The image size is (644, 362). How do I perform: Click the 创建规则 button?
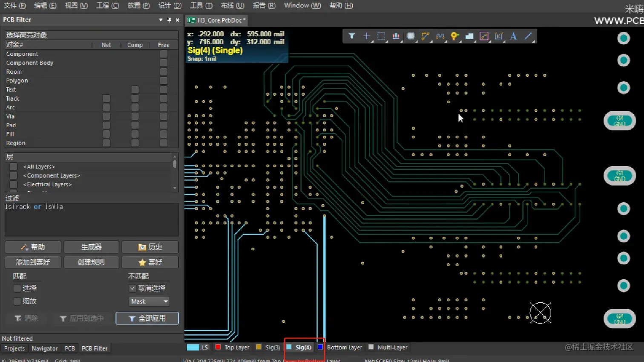(x=91, y=262)
